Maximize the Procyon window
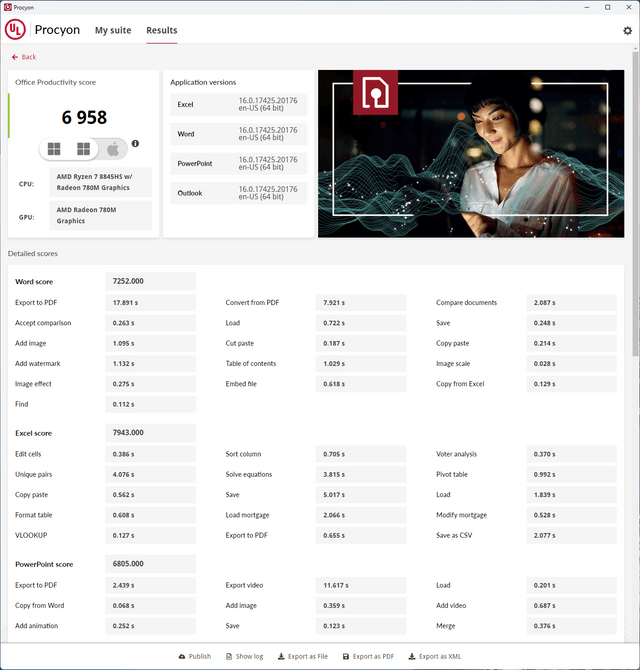 click(607, 7)
